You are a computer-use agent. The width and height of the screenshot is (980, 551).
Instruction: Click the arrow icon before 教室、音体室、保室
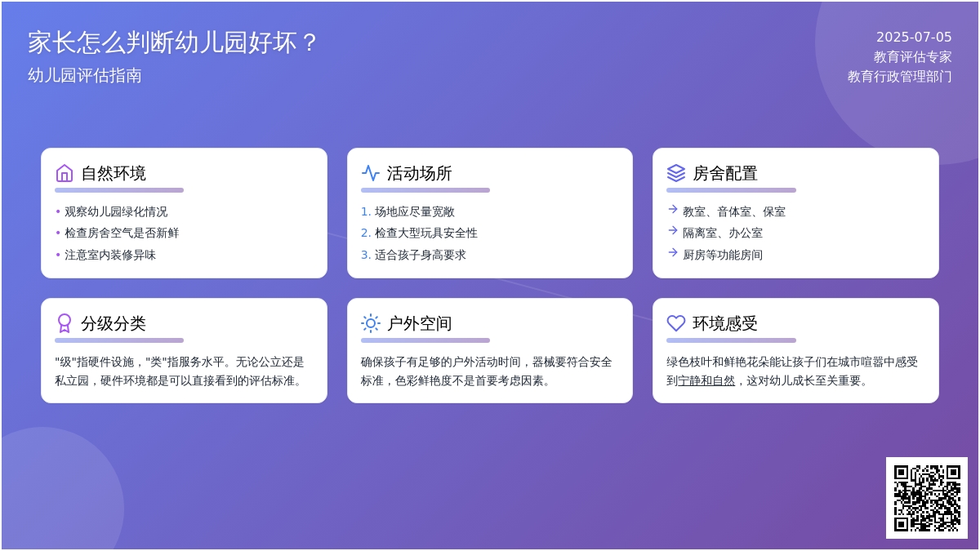pyautogui.click(x=673, y=210)
